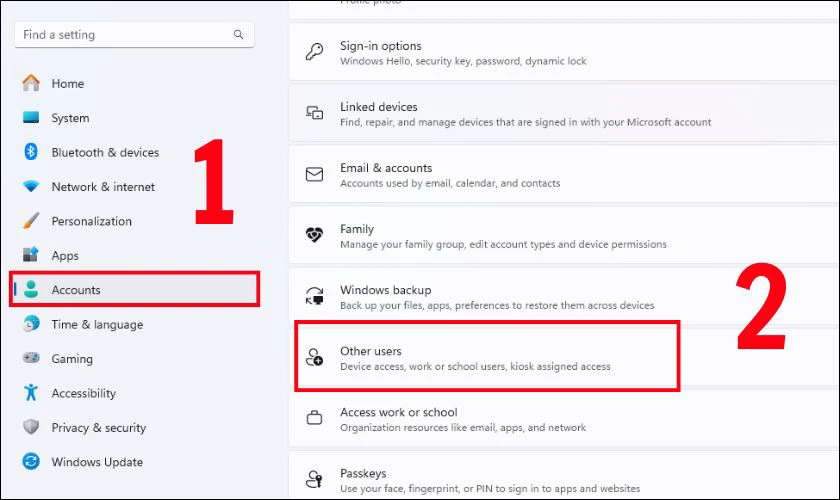Click the Passkeys icon
840x500 pixels.
point(314,479)
